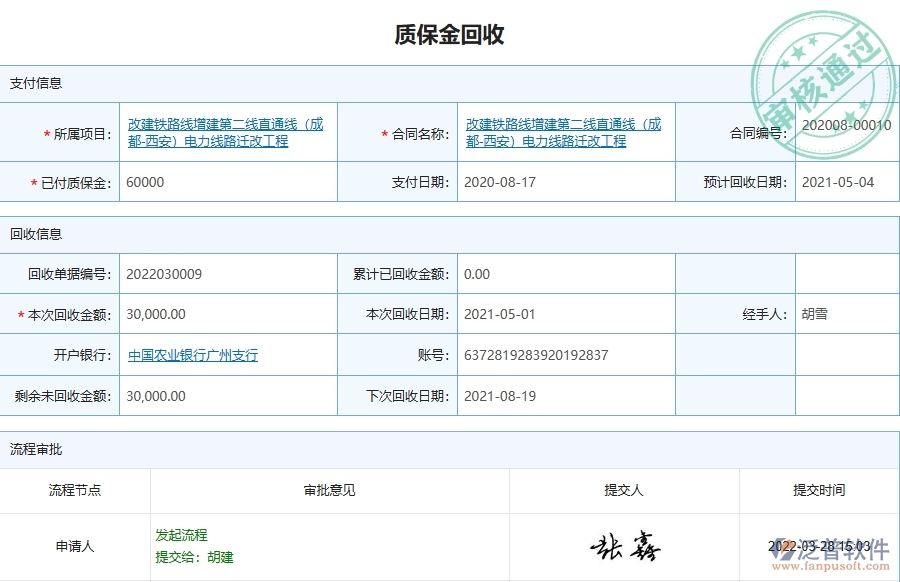This screenshot has height=582, width=900.
Task: Click the 申请人 row label
Action: click(74, 548)
